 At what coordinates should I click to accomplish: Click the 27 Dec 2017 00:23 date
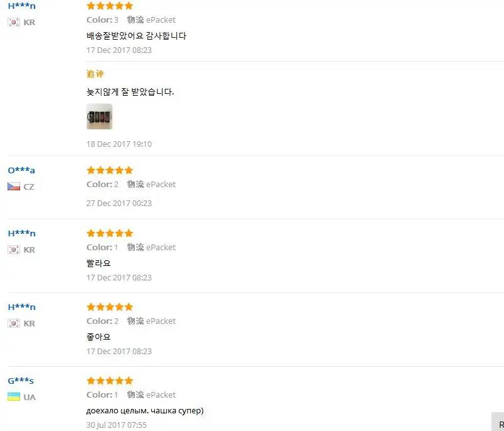(x=119, y=203)
